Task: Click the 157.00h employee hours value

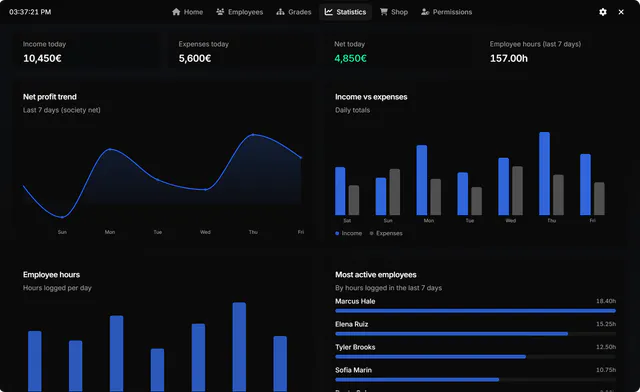Action: point(509,58)
